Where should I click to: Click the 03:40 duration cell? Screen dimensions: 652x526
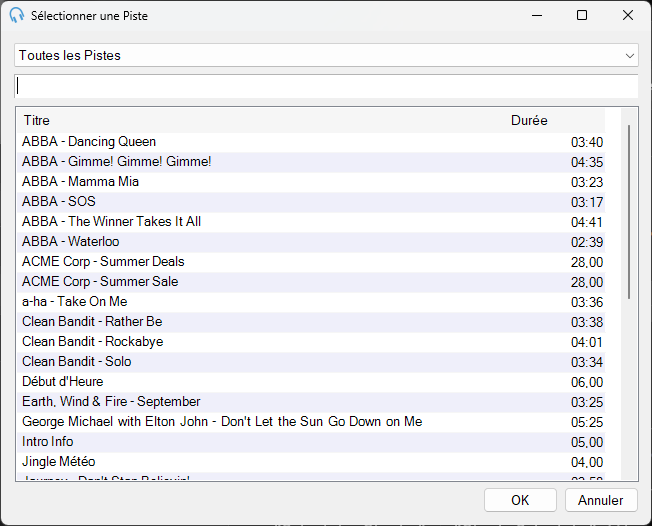tap(587, 143)
